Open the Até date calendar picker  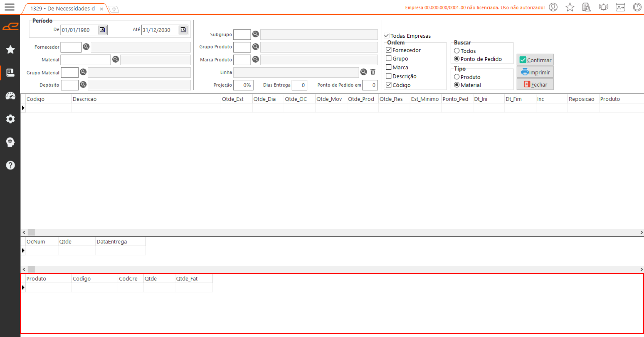coord(183,30)
